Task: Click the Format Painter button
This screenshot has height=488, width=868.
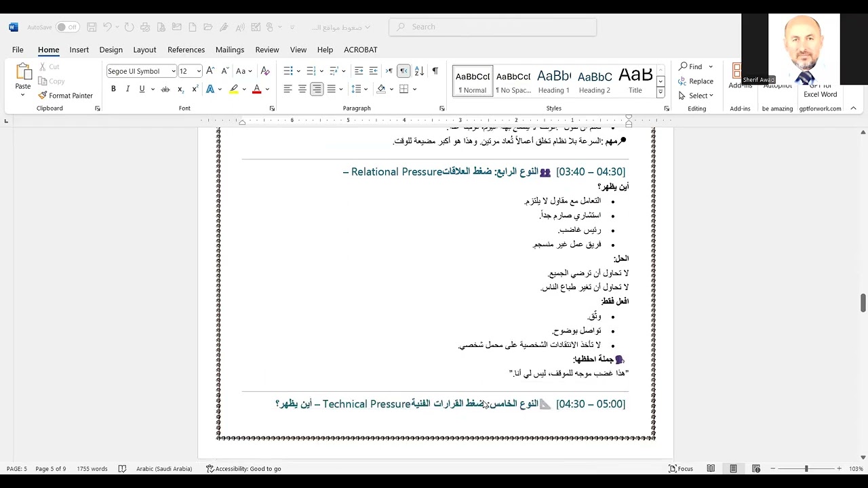Action: [66, 96]
